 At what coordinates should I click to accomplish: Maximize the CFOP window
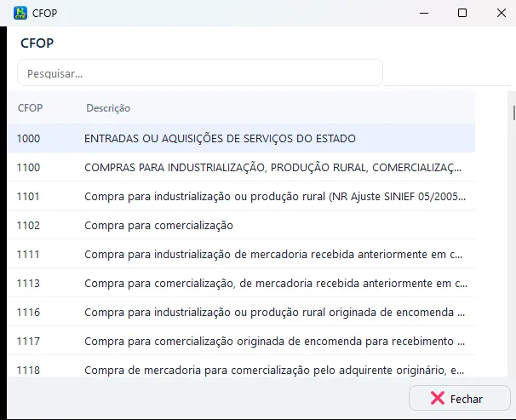[x=462, y=13]
